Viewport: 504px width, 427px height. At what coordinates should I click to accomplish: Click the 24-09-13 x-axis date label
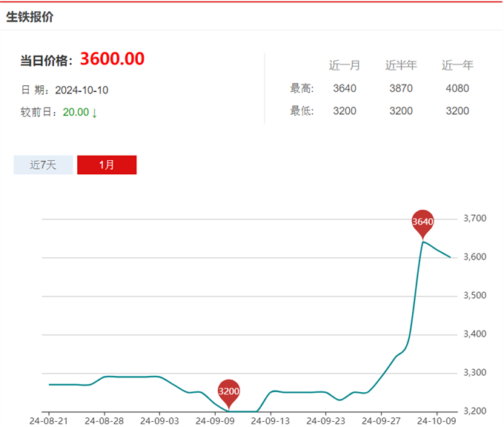pyautogui.click(x=270, y=420)
